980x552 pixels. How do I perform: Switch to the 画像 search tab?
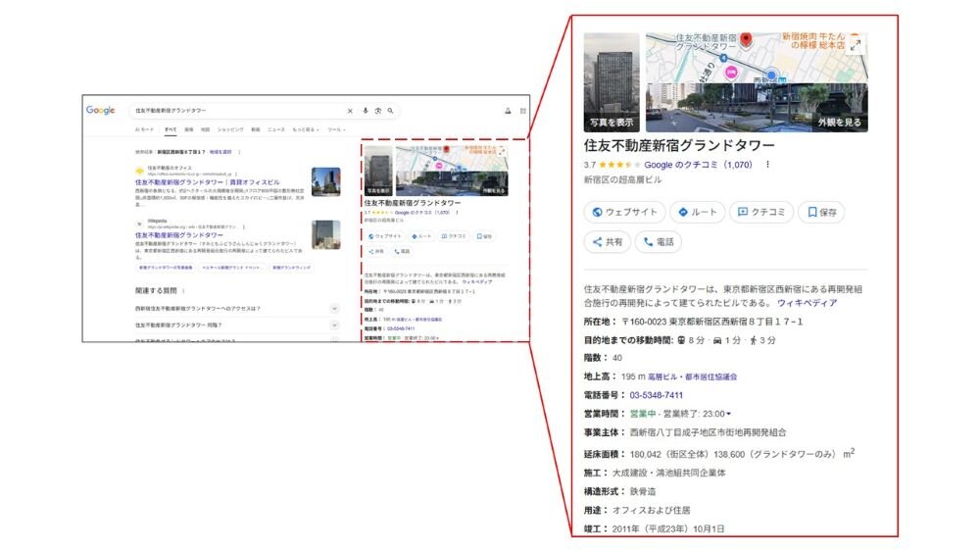point(188,129)
